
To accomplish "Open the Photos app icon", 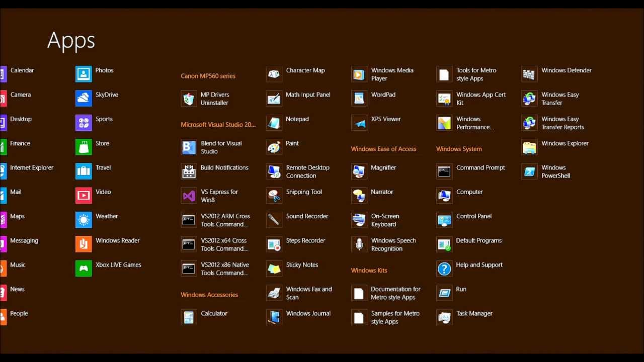I will [84, 74].
